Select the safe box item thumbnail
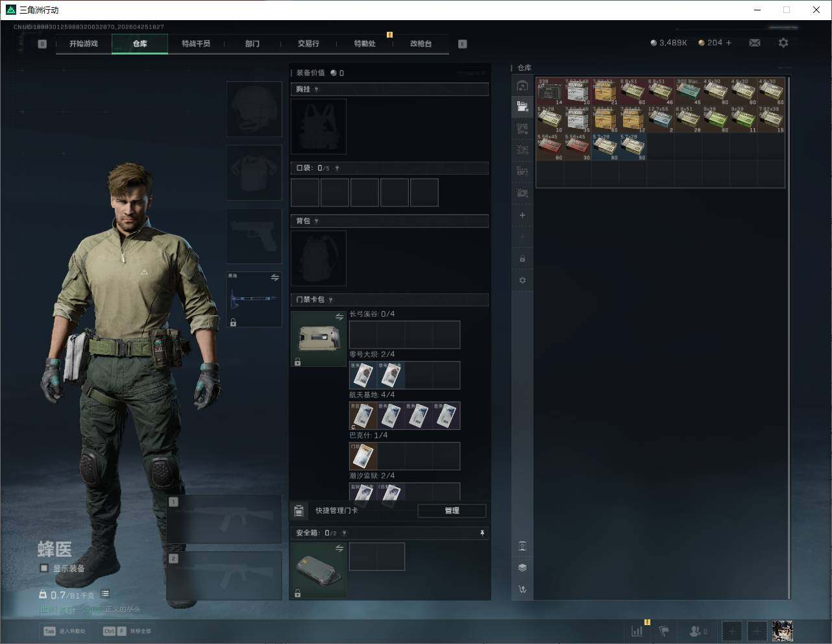 pyautogui.click(x=319, y=571)
